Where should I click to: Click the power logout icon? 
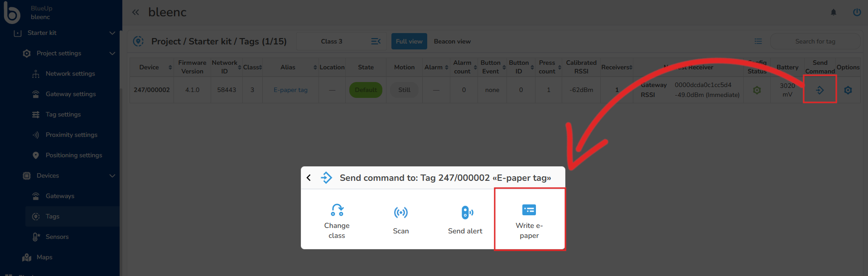tap(857, 12)
